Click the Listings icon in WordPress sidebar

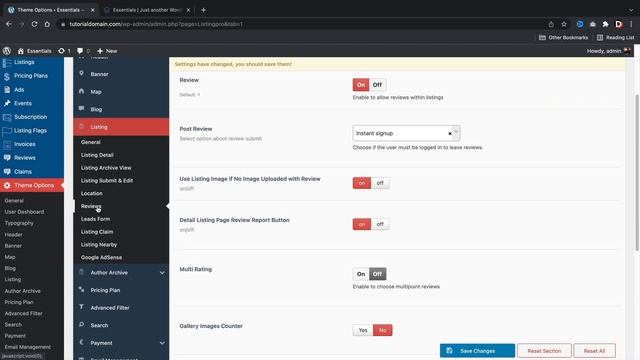pos(7,62)
